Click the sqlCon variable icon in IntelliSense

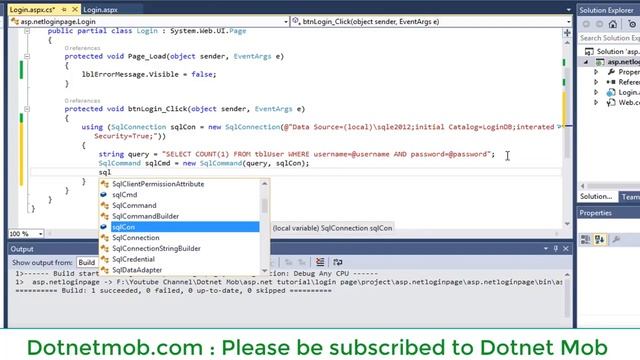click(x=104, y=227)
